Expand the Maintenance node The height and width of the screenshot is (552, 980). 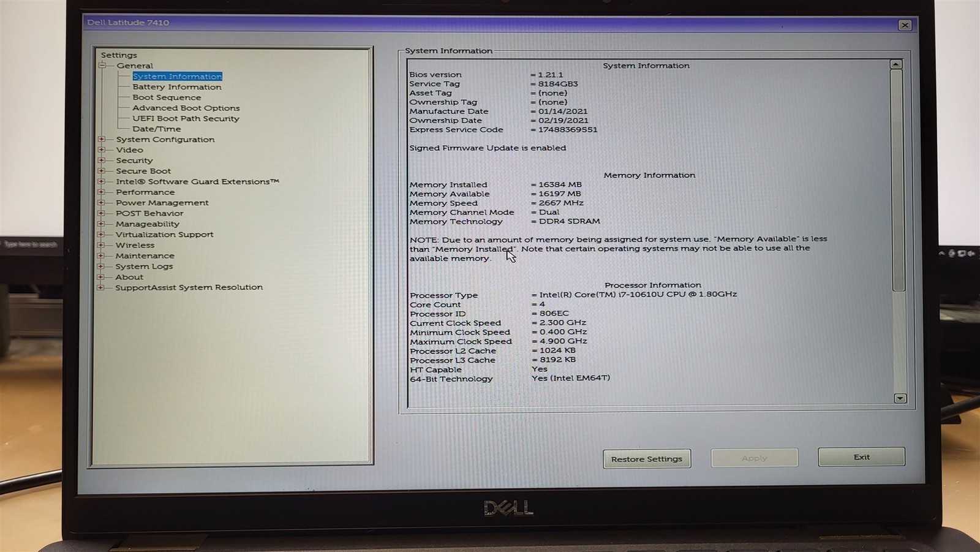[102, 255]
